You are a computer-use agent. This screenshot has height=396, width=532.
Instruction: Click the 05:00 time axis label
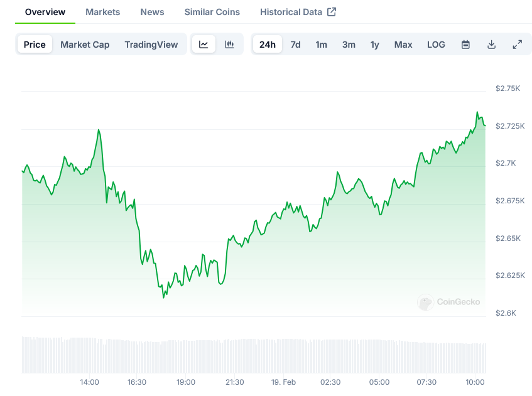pos(379,382)
